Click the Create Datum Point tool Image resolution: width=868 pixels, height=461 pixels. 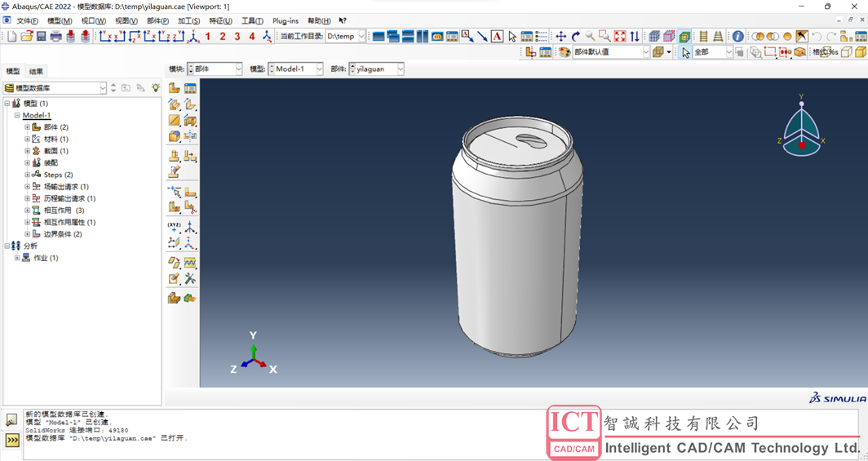[175, 226]
